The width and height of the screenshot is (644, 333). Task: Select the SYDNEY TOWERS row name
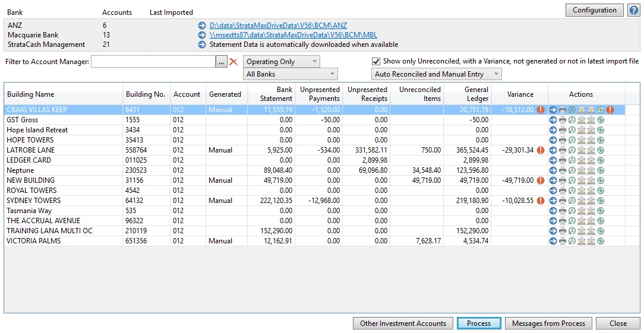(x=34, y=201)
